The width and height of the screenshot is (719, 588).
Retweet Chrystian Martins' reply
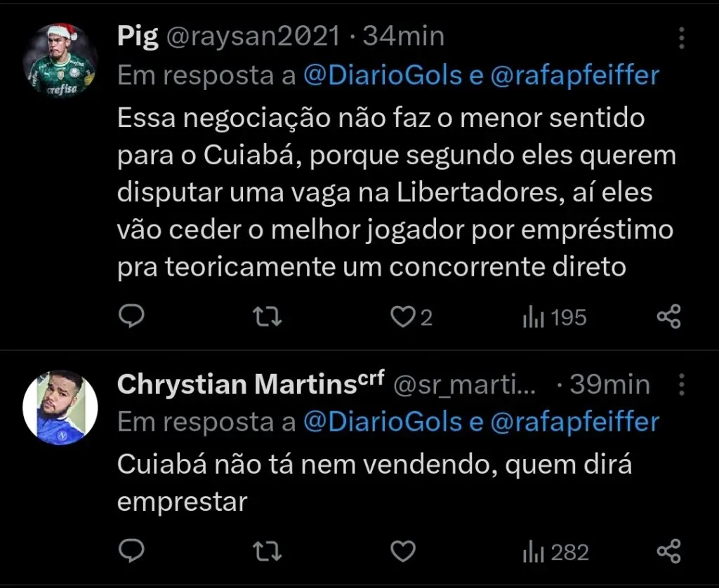tap(266, 551)
